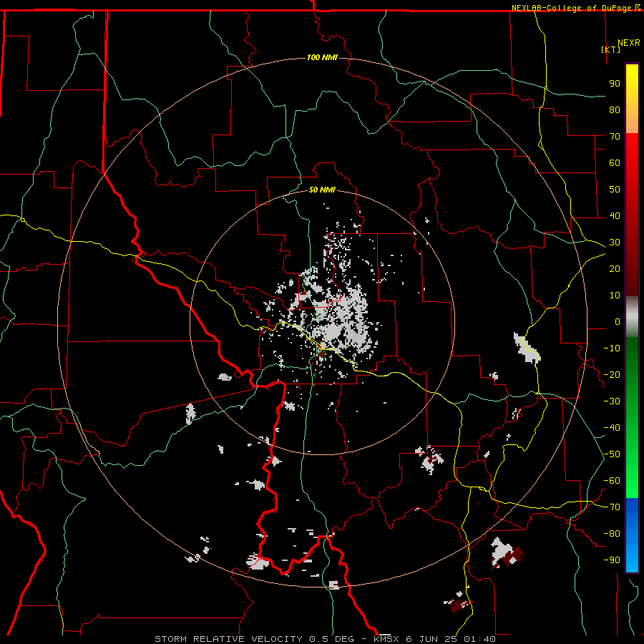Image resolution: width=644 pixels, height=644 pixels.
Task: Click the 100 NMI range ring label
Action: (x=322, y=57)
